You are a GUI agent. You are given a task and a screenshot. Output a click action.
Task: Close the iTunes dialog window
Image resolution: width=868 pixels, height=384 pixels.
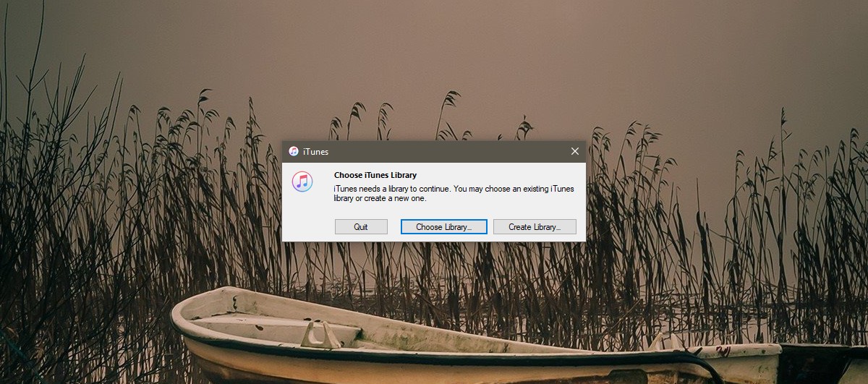575,151
